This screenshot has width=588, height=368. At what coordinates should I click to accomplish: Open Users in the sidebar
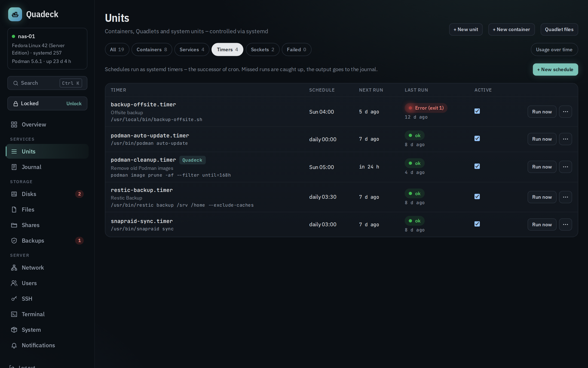coord(47,283)
